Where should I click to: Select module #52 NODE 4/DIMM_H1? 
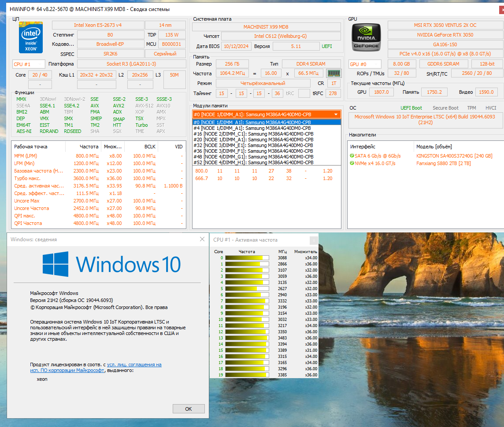coord(267,162)
